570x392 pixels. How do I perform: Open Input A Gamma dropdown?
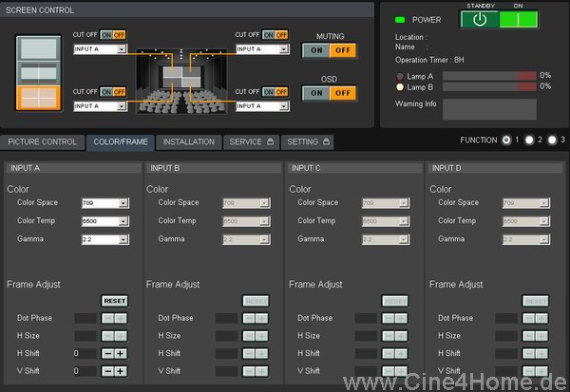pyautogui.click(x=104, y=239)
